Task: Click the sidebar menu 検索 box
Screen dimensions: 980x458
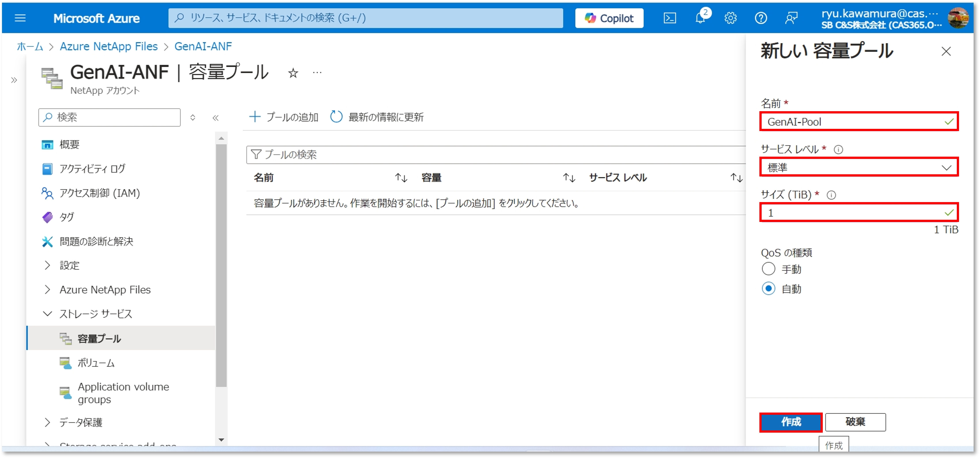Action: click(109, 117)
